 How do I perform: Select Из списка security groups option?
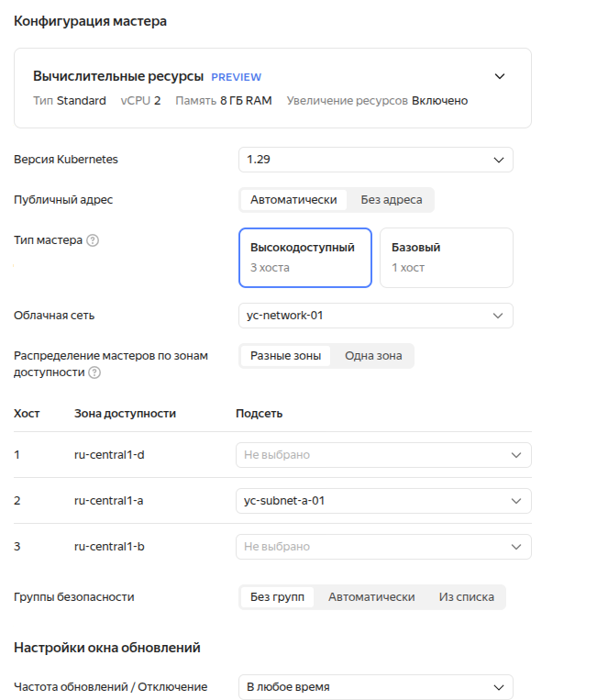click(x=466, y=597)
